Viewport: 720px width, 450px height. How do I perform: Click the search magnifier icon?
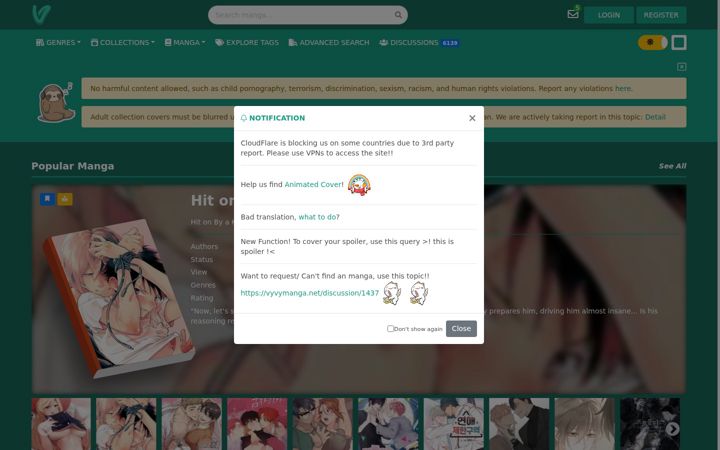pyautogui.click(x=398, y=15)
